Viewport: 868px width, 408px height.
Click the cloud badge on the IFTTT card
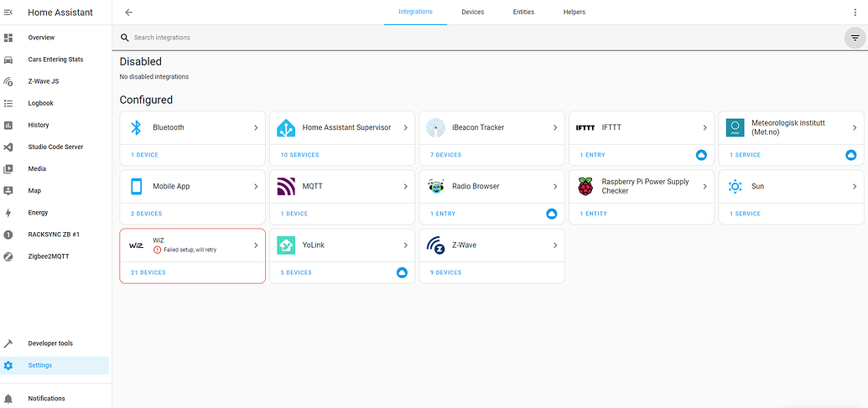click(x=701, y=155)
